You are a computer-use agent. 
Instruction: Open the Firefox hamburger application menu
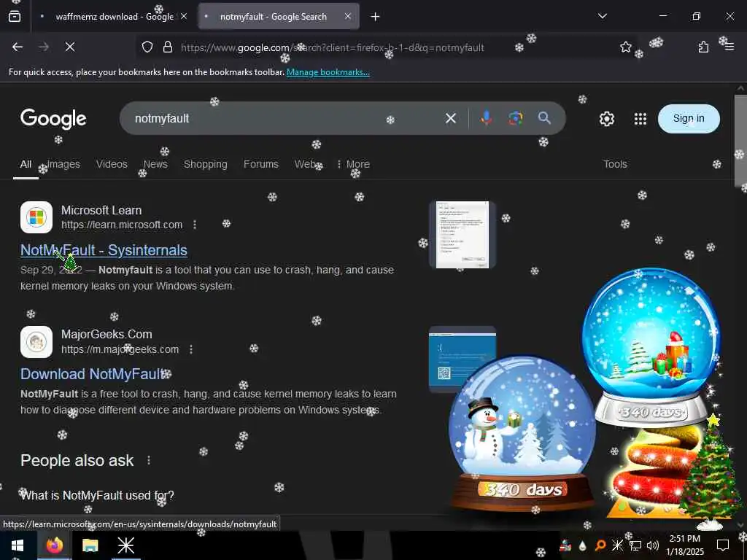pyautogui.click(x=729, y=47)
